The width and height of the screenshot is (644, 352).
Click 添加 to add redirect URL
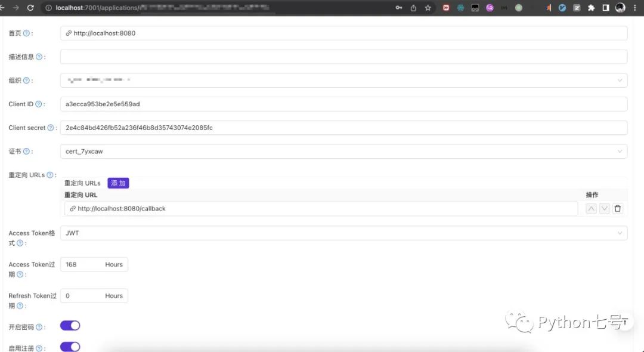point(118,183)
